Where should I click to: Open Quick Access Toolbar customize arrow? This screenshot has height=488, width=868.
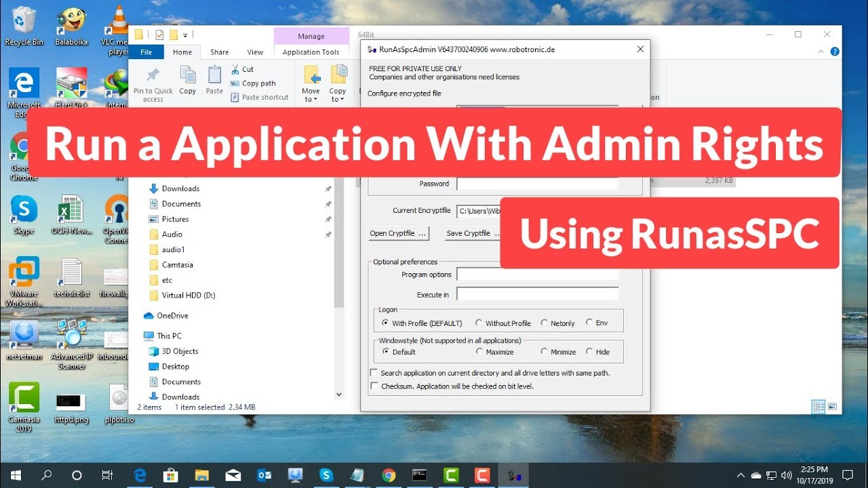185,35
